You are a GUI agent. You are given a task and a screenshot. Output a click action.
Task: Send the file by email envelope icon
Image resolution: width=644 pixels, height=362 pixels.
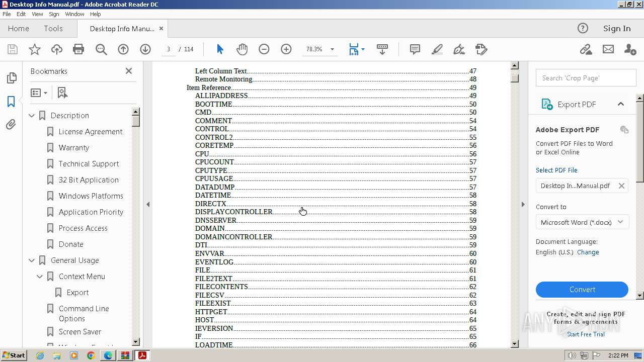608,49
